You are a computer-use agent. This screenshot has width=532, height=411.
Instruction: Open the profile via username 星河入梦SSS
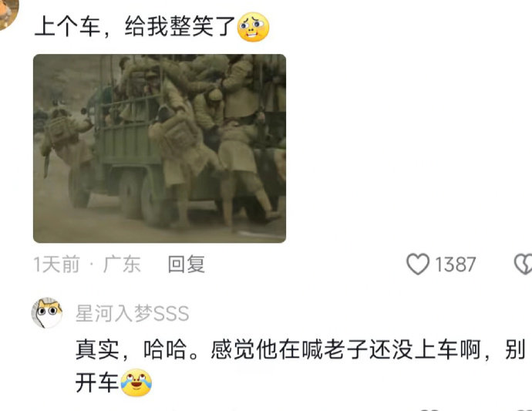[x=133, y=313]
